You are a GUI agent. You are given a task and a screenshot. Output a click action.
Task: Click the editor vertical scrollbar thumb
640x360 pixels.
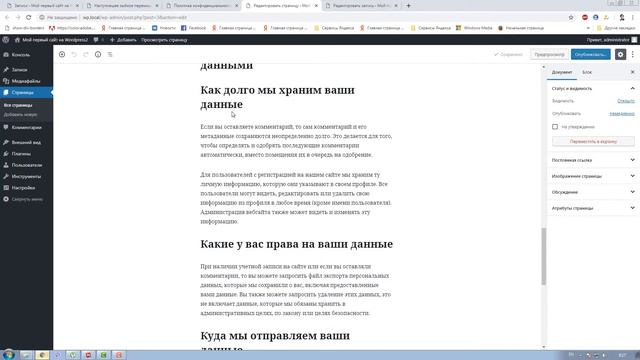[543, 256]
